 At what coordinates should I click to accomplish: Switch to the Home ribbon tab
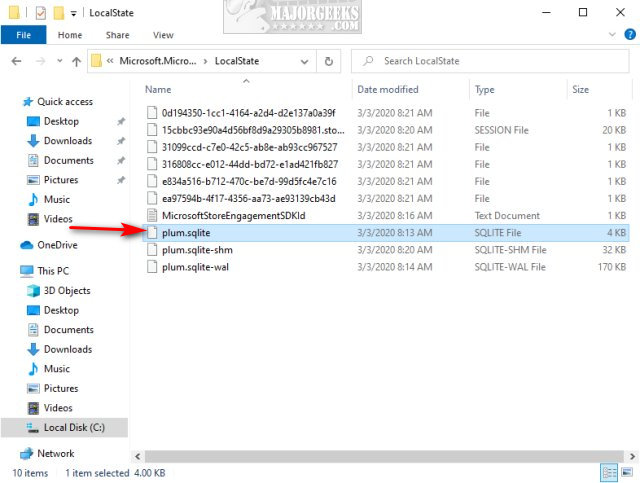coord(70,35)
